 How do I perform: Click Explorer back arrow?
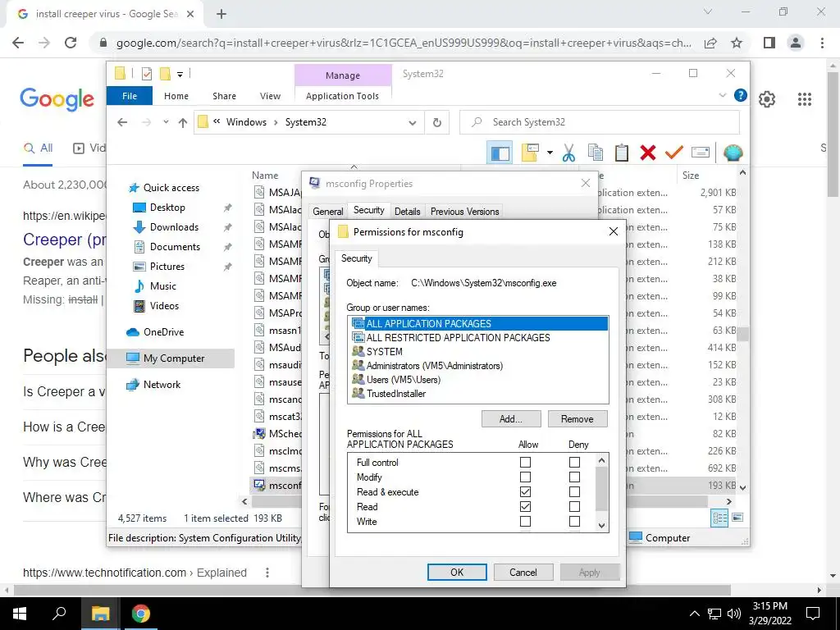pos(123,122)
